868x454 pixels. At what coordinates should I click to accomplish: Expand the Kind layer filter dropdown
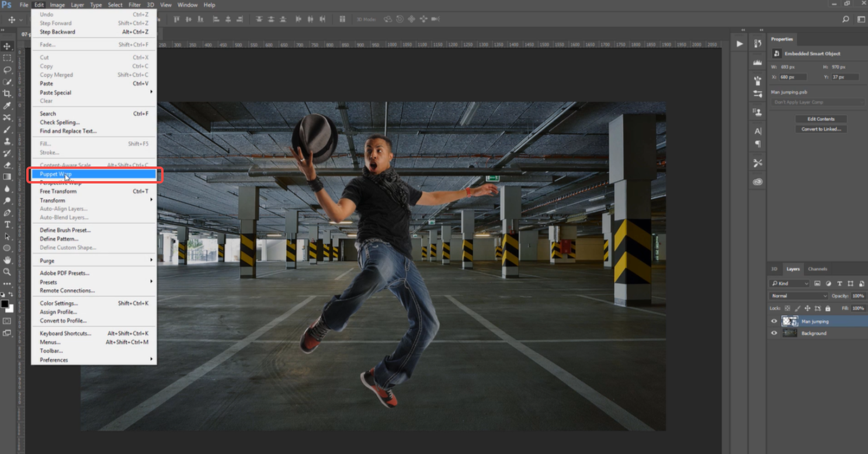790,283
